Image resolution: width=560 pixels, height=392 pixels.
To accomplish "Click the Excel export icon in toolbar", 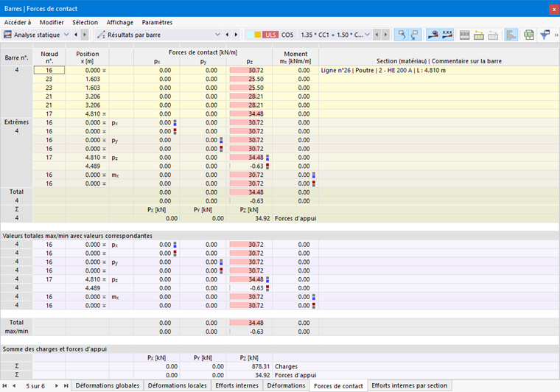I will click(529, 35).
